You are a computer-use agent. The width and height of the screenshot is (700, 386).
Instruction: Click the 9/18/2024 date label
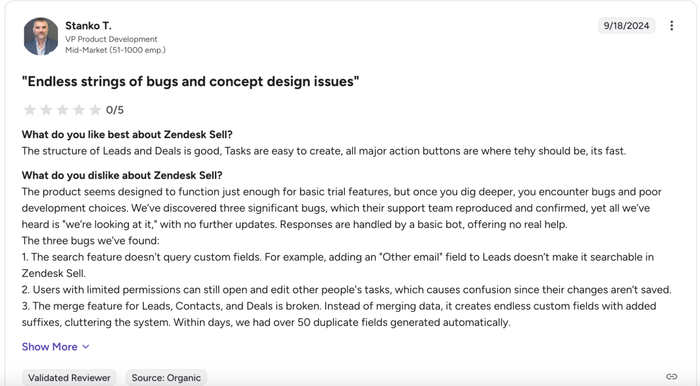pyautogui.click(x=626, y=25)
